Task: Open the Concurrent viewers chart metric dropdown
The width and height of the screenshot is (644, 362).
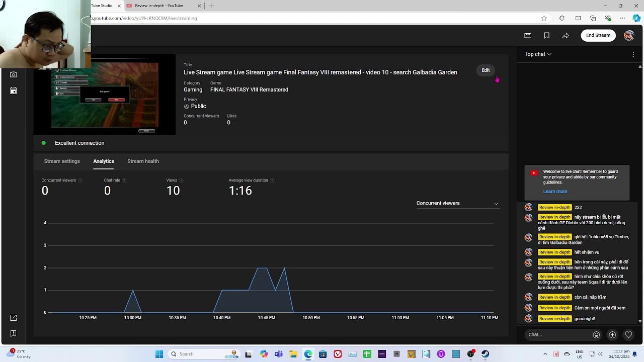Action: (457, 203)
